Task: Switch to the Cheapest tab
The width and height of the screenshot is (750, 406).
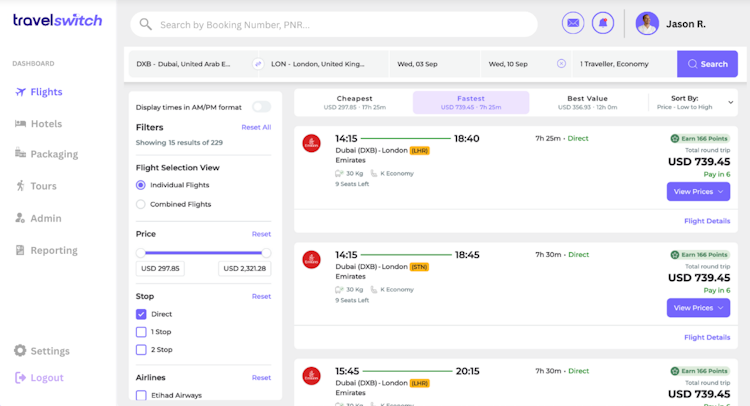Action: point(354,102)
